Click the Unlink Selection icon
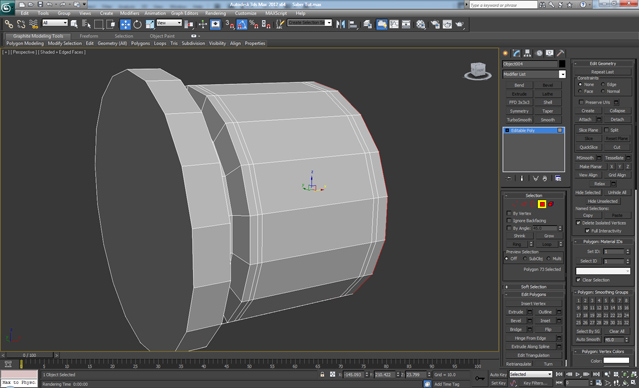639x388 pixels. click(x=21, y=24)
